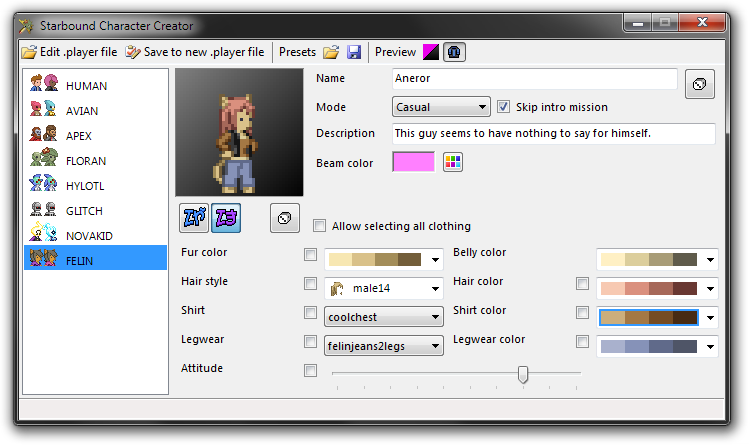Open a preset using the folder icon
The height and width of the screenshot is (445, 749).
pos(331,52)
